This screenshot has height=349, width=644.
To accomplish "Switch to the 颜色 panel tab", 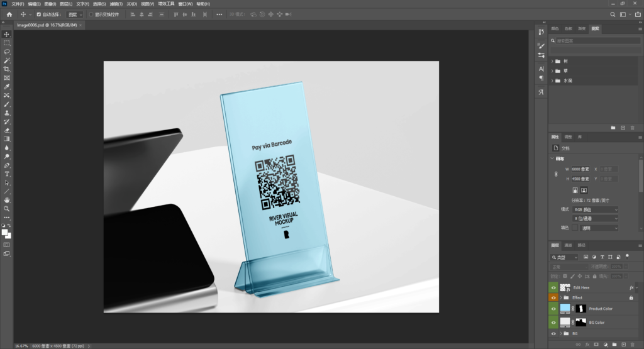I will [x=555, y=29].
